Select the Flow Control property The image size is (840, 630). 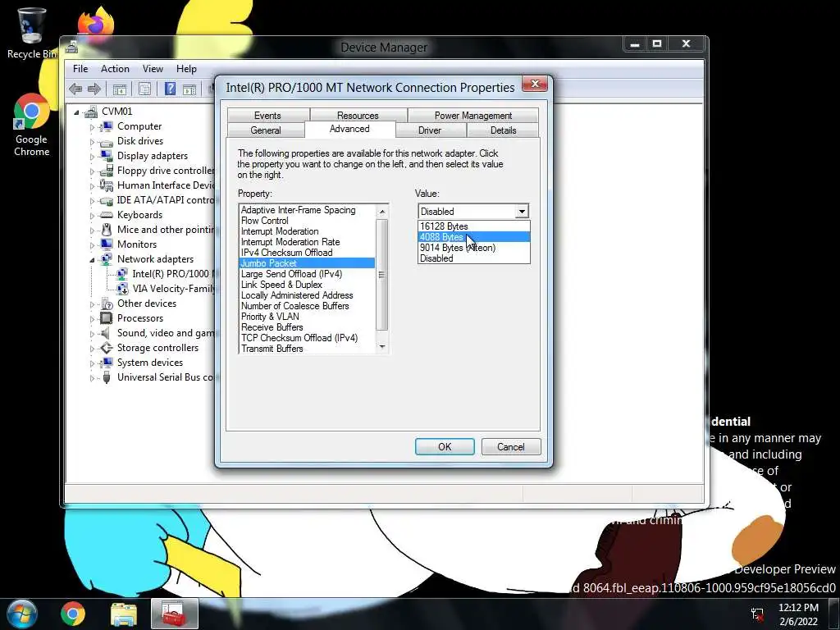[x=307, y=221]
